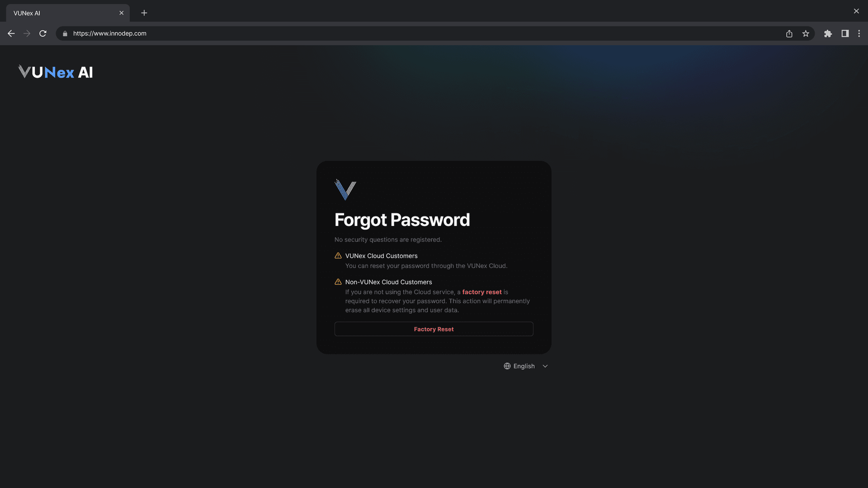Click the Factory Reset button
The width and height of the screenshot is (868, 488).
click(x=434, y=329)
